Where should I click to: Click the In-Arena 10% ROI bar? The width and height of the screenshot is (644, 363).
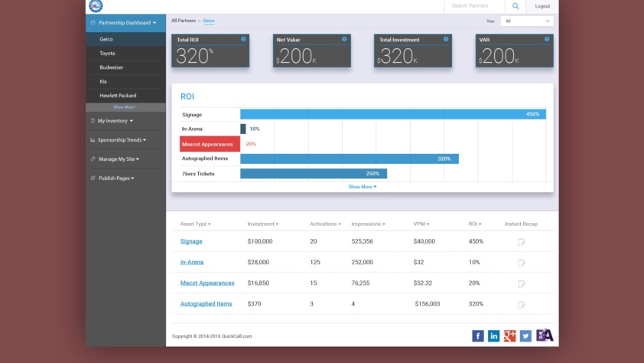(243, 129)
